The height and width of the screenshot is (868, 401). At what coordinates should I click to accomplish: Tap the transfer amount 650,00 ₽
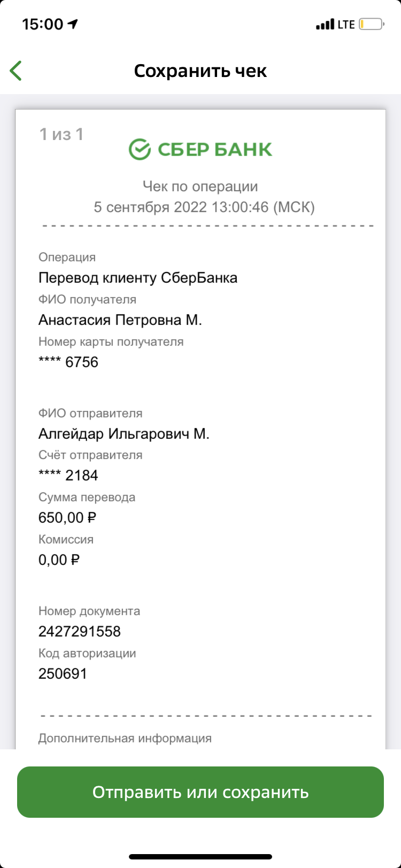tap(67, 517)
